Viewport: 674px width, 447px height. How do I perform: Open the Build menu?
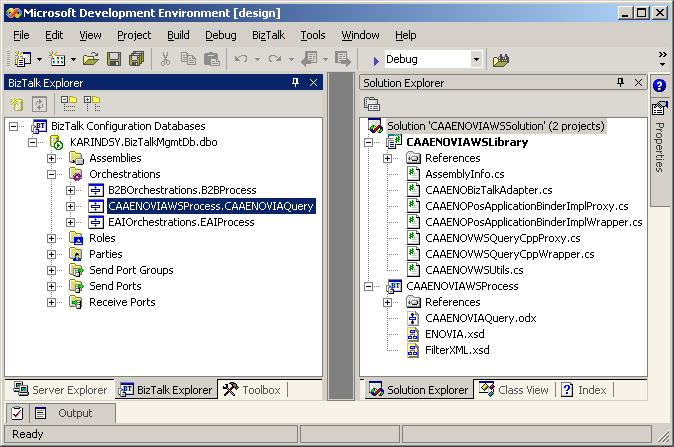pos(178,35)
